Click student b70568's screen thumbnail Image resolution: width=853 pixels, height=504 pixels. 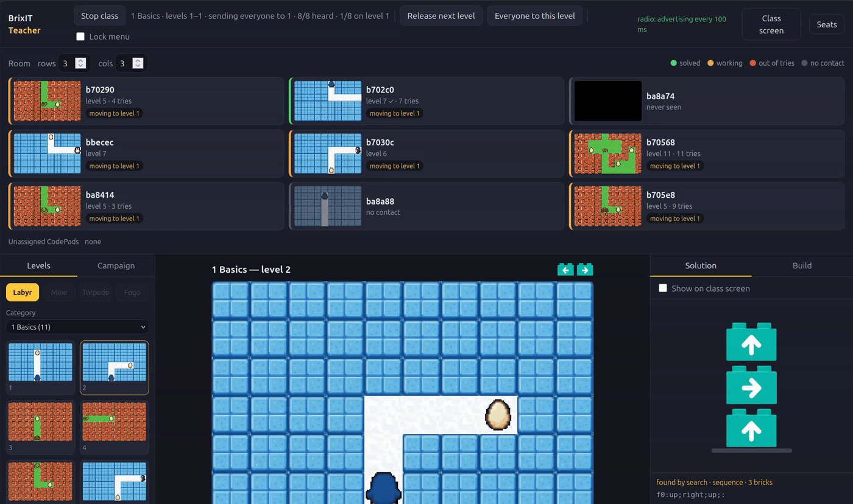tap(608, 154)
